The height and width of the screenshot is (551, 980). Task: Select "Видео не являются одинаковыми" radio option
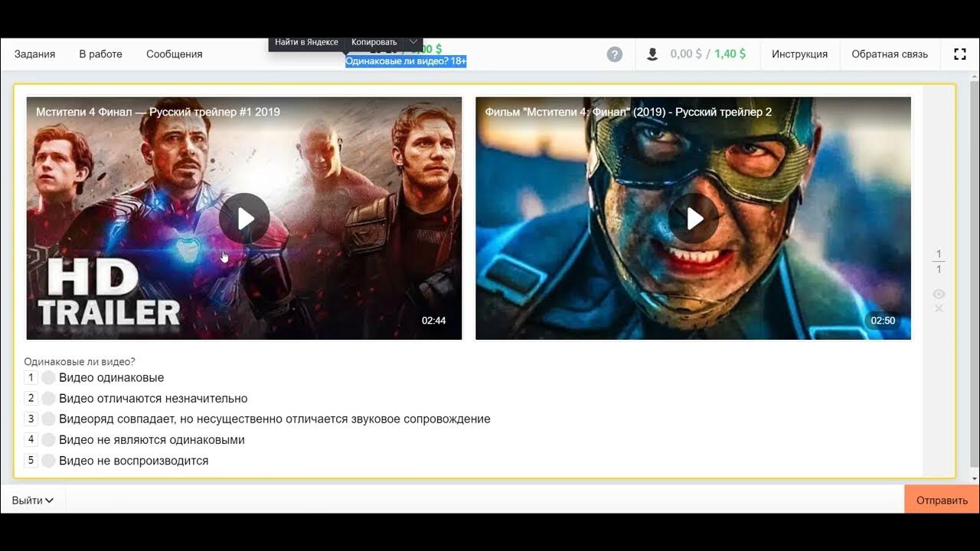pos(48,439)
